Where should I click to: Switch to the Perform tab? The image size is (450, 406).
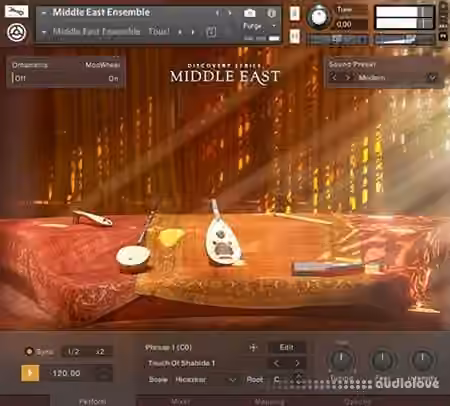click(x=93, y=401)
